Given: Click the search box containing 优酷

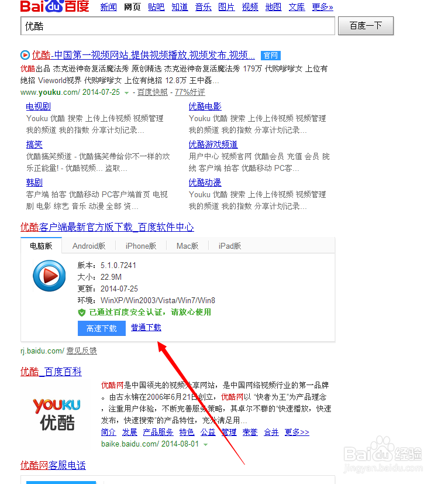Looking at the screenshot, I should [178, 26].
